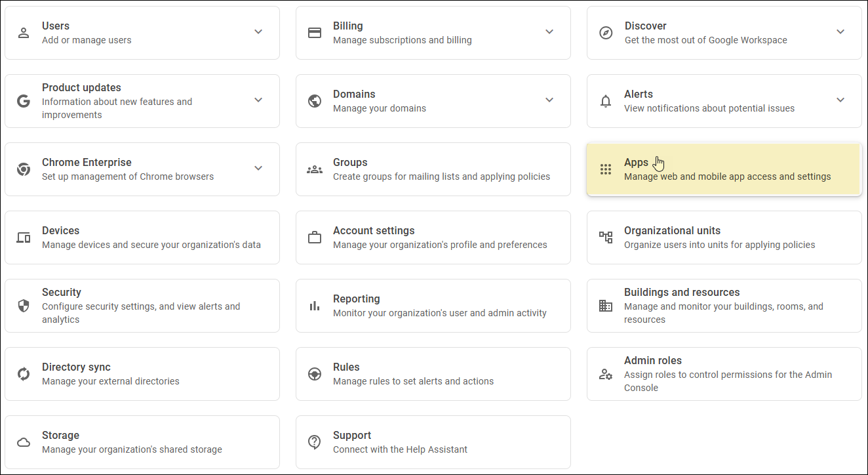Expand the Product updates card chevron
The height and width of the screenshot is (475, 868).
click(x=258, y=100)
